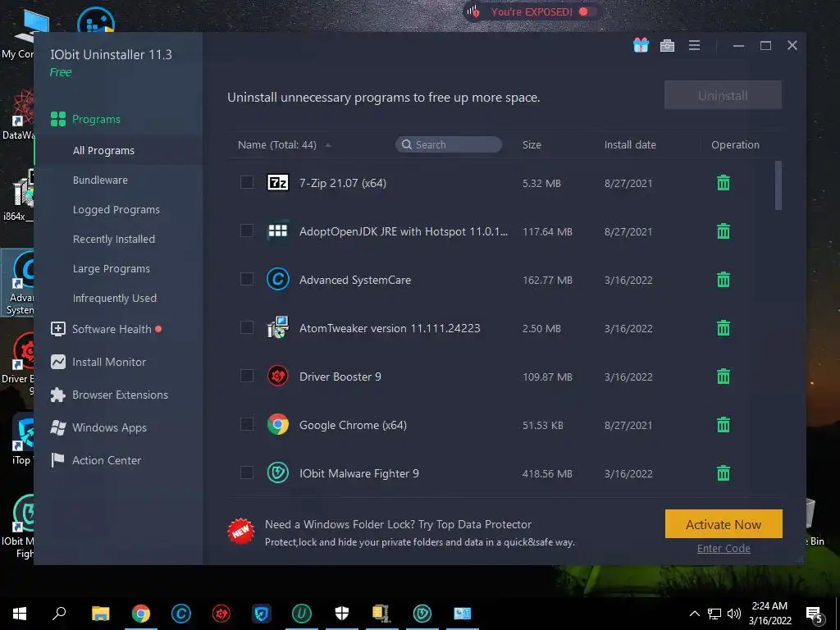Click the Activate Now button
The width and height of the screenshot is (840, 630).
(x=724, y=524)
